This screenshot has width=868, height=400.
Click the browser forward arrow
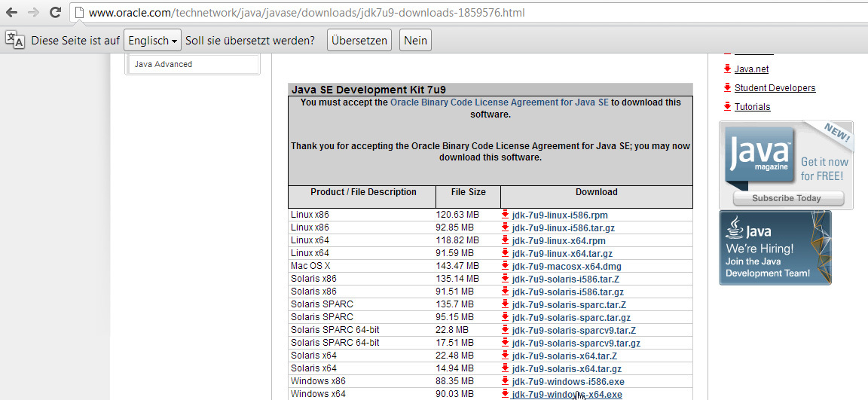[33, 12]
